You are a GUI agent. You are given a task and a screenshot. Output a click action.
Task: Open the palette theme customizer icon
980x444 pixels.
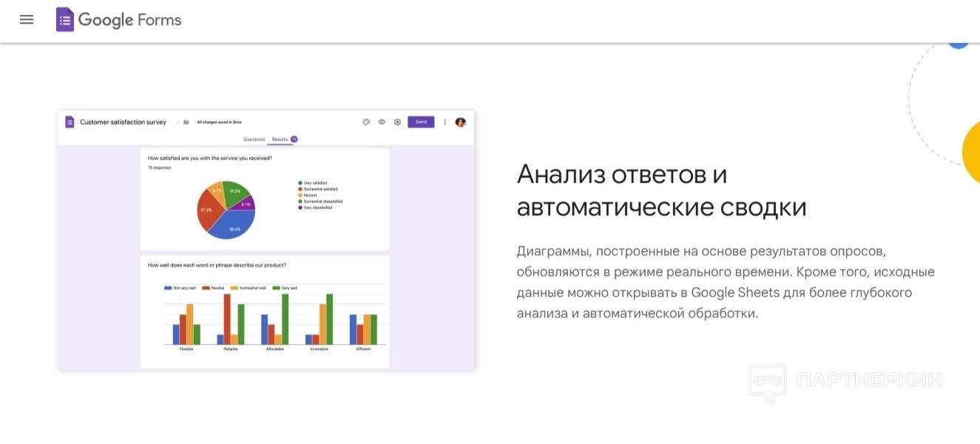point(366,122)
